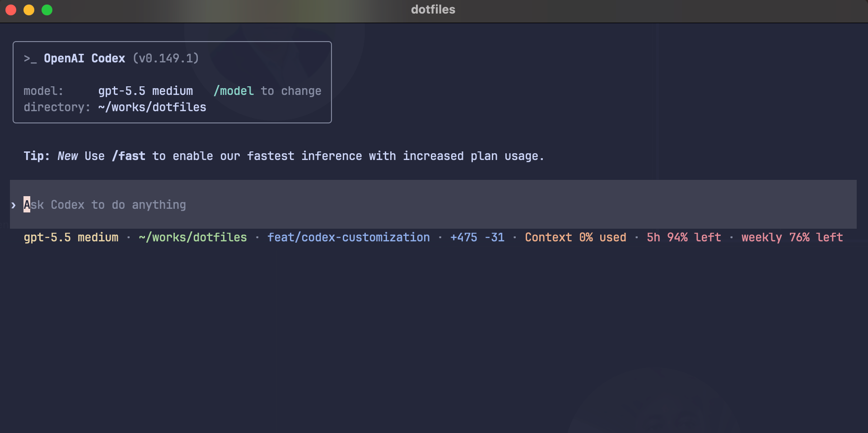Screen dimensions: 868x433
Task: Close the dotfiles terminal window
Action: tap(11, 10)
